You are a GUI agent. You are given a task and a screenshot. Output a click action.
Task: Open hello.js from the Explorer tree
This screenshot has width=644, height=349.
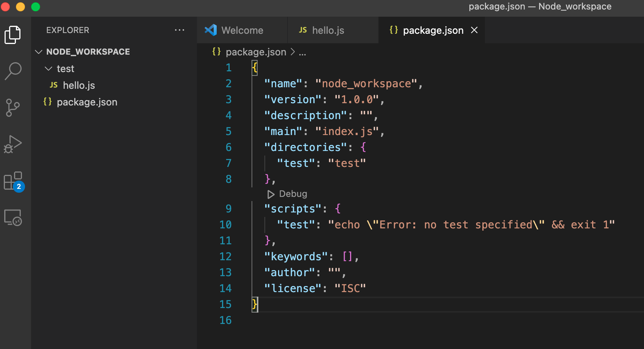[79, 85]
